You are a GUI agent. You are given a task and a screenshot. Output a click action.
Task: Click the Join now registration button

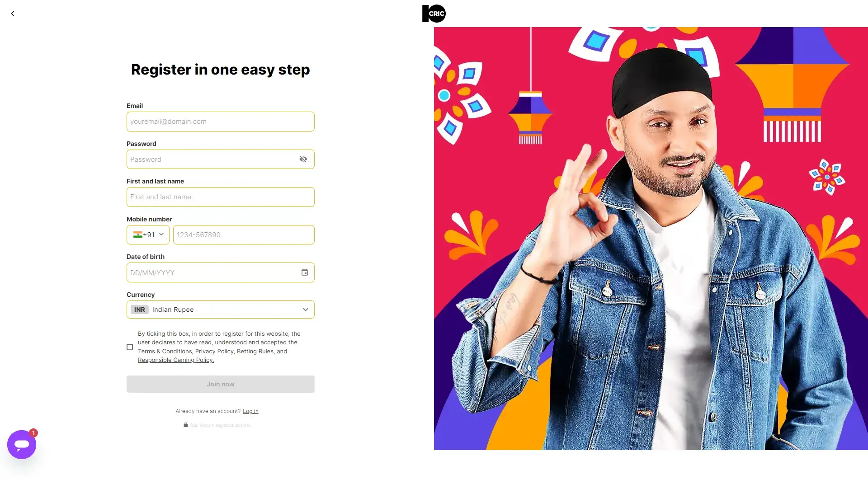coord(221,384)
